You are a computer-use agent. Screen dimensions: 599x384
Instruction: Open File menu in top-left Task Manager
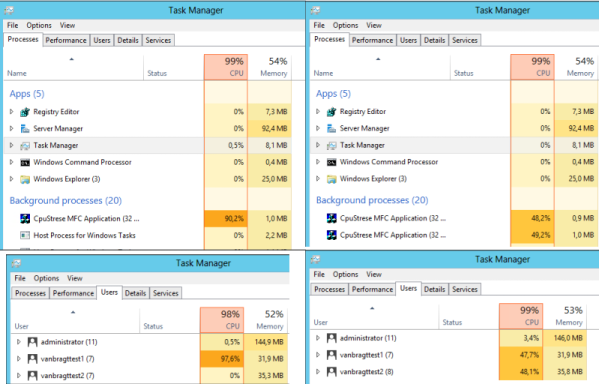click(x=13, y=25)
